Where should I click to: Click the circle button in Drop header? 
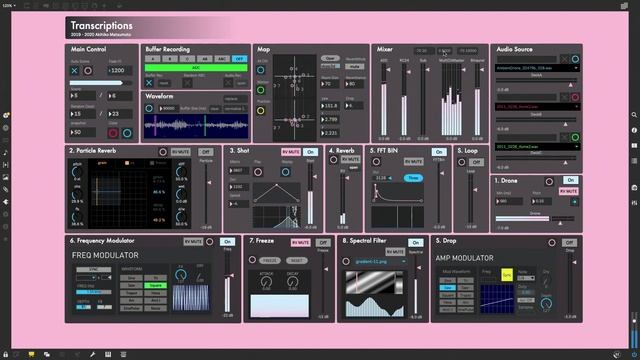click(x=552, y=242)
